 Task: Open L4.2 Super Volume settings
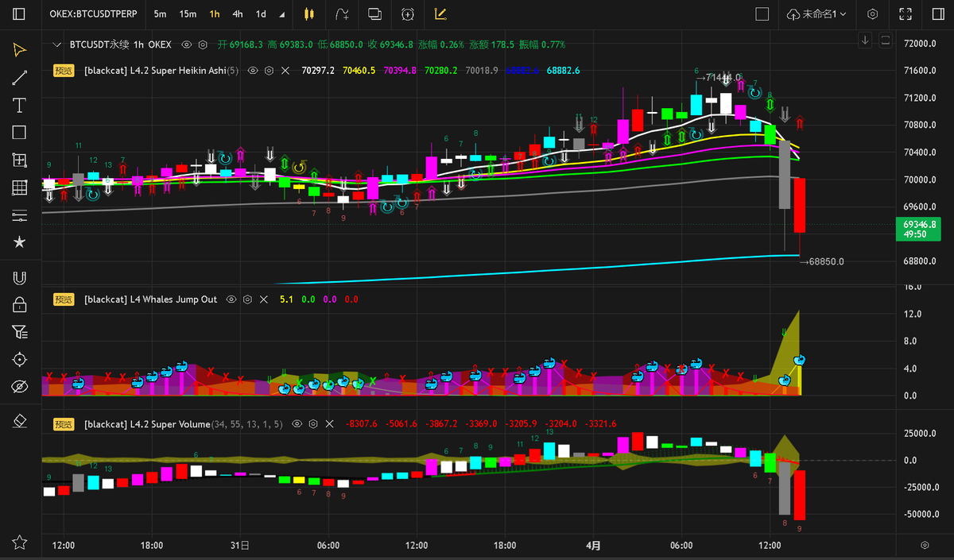click(x=313, y=424)
